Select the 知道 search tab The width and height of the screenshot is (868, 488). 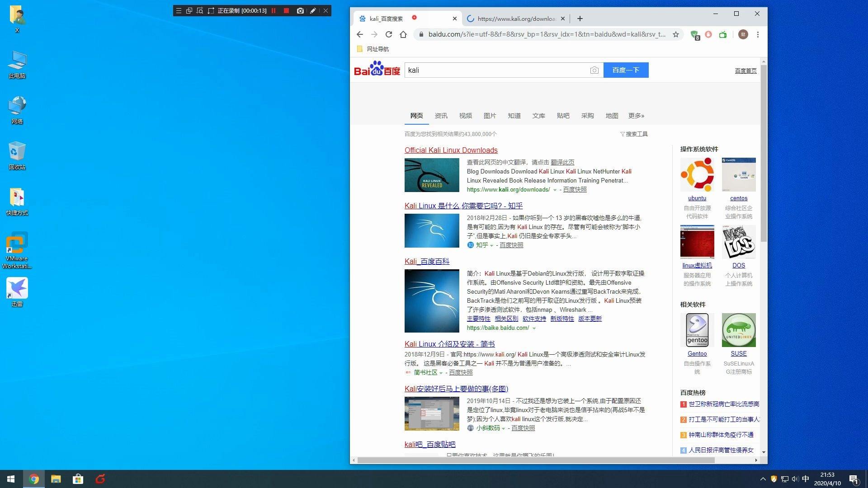[514, 116]
